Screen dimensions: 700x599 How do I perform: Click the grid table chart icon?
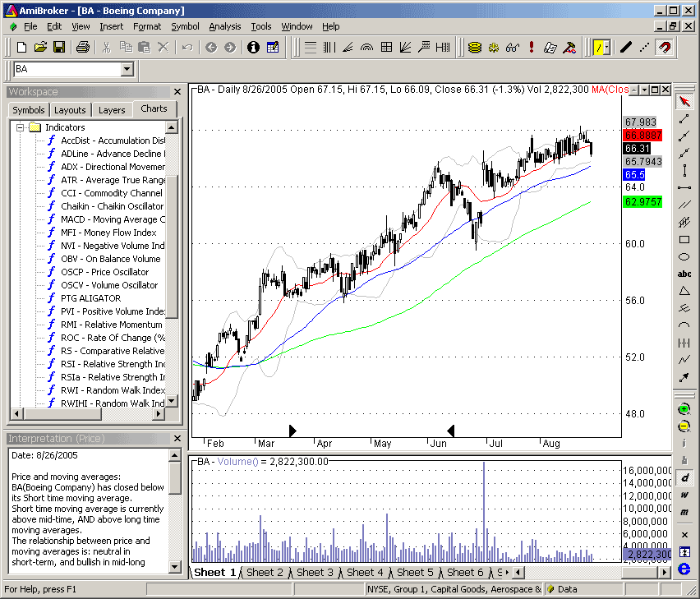tap(386, 47)
